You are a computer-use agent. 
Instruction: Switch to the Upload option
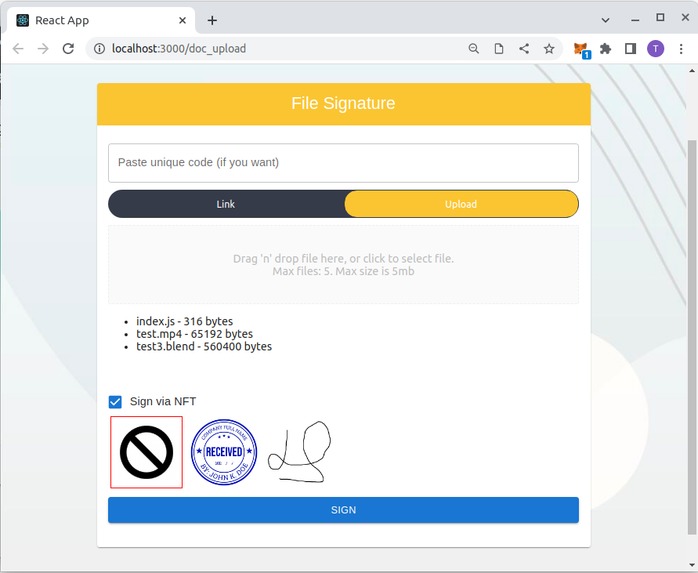point(461,204)
